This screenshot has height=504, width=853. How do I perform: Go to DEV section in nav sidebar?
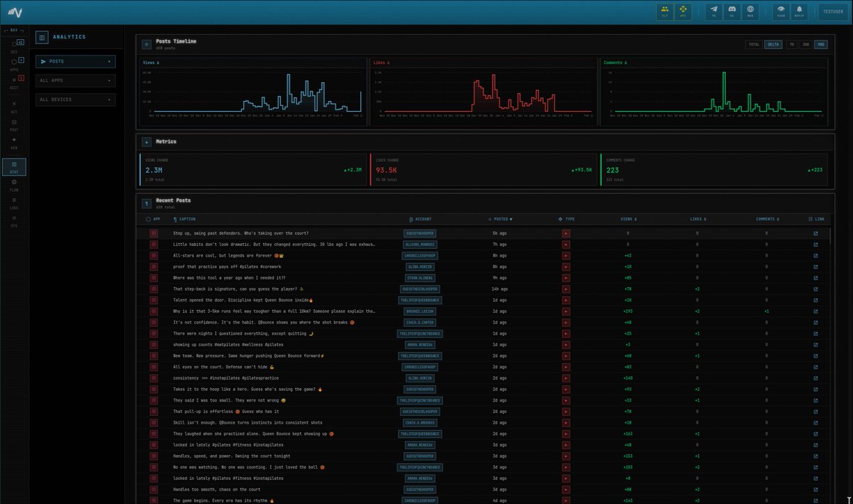[x=14, y=45]
